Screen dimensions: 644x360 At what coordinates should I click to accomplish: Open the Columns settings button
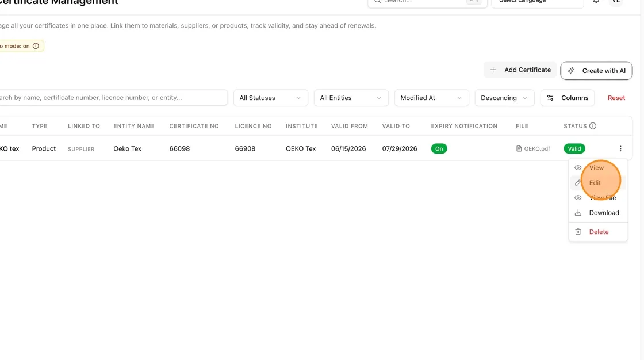point(568,98)
